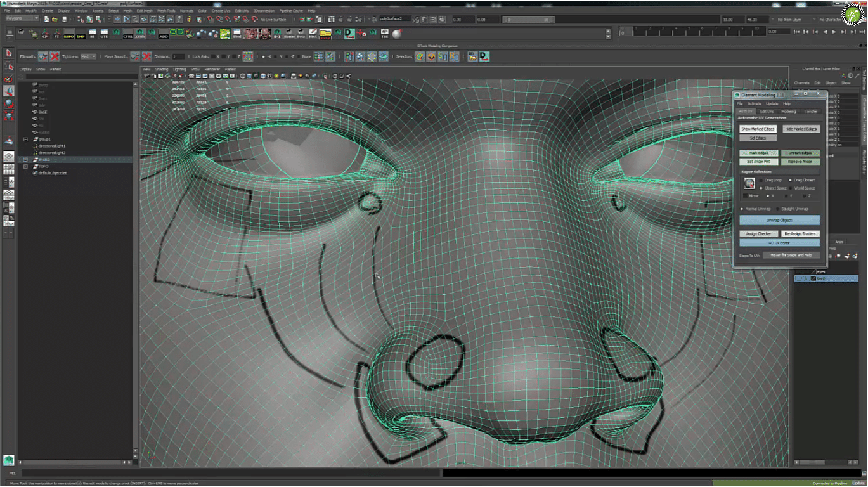Activate the Lasso Select tool

tap(9, 66)
